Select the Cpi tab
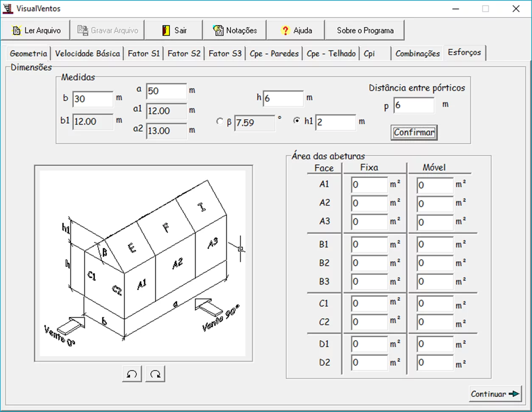Image resolution: width=532 pixels, height=412 pixels. point(374,54)
